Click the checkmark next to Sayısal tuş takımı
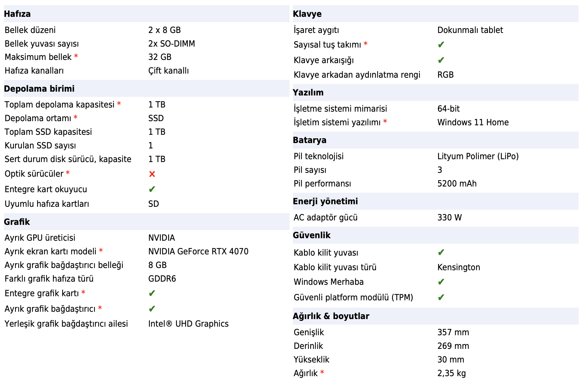This screenshot has height=392, width=583. point(441,45)
